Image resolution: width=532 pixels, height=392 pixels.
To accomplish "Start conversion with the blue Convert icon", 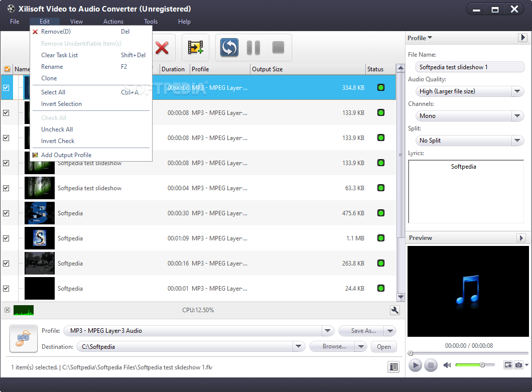I will (x=229, y=48).
